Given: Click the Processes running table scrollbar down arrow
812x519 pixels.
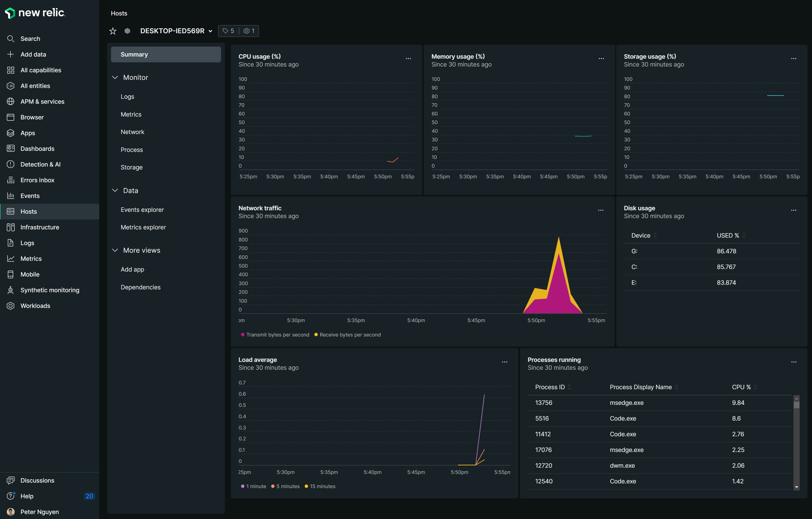Looking at the screenshot, I should pos(797,487).
